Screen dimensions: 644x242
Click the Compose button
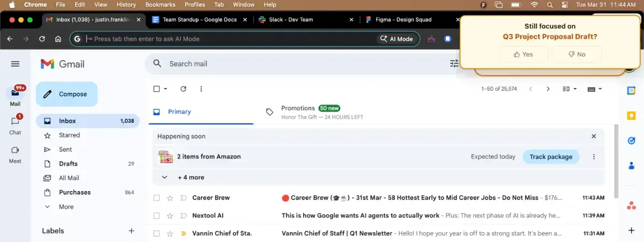tap(67, 94)
